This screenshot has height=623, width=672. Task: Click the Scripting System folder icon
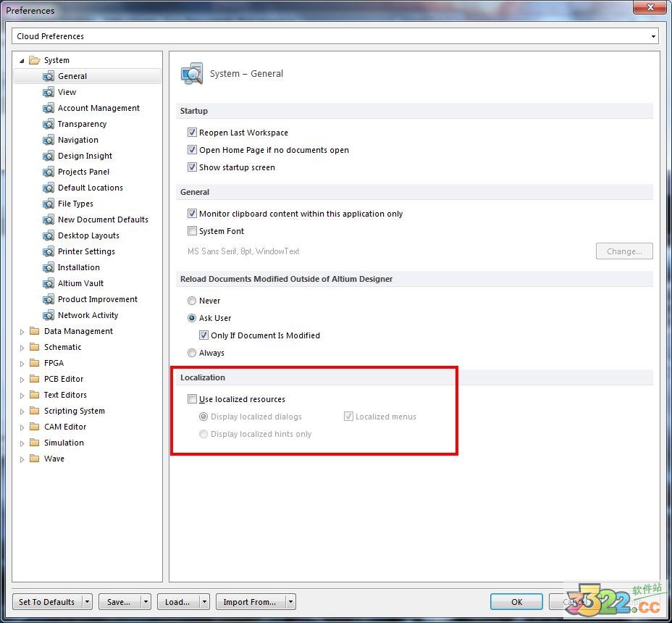pos(34,411)
